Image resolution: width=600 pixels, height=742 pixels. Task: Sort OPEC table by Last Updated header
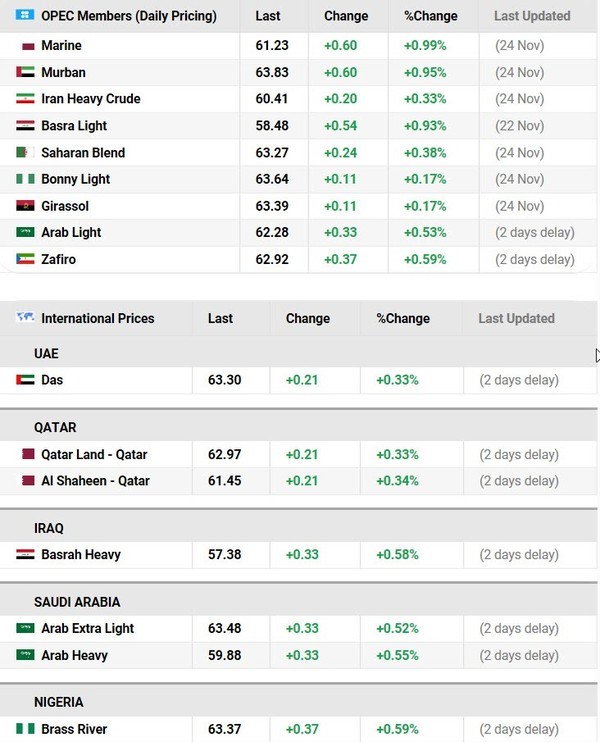click(x=532, y=16)
